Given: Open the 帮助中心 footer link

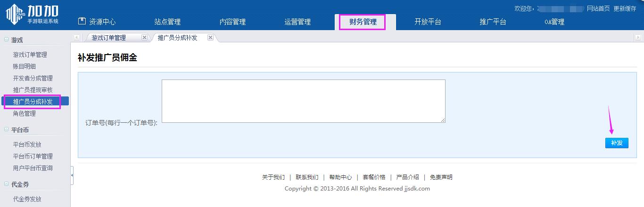Looking at the screenshot, I should [340, 177].
